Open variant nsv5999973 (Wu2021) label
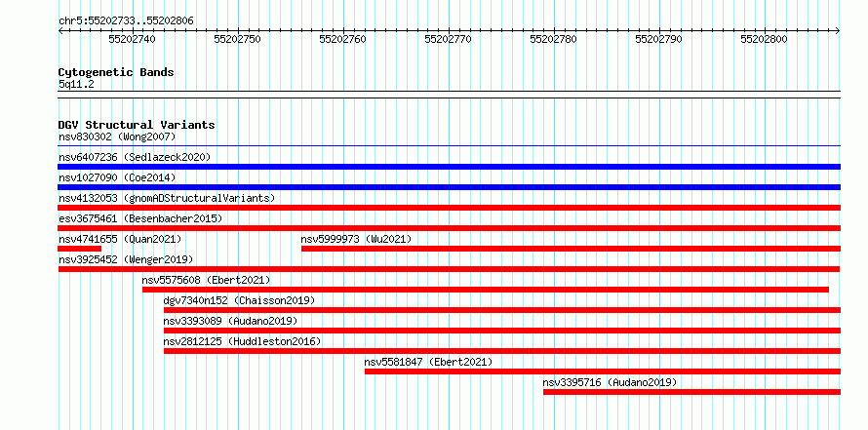Viewport: 868px width, 430px height. click(357, 239)
